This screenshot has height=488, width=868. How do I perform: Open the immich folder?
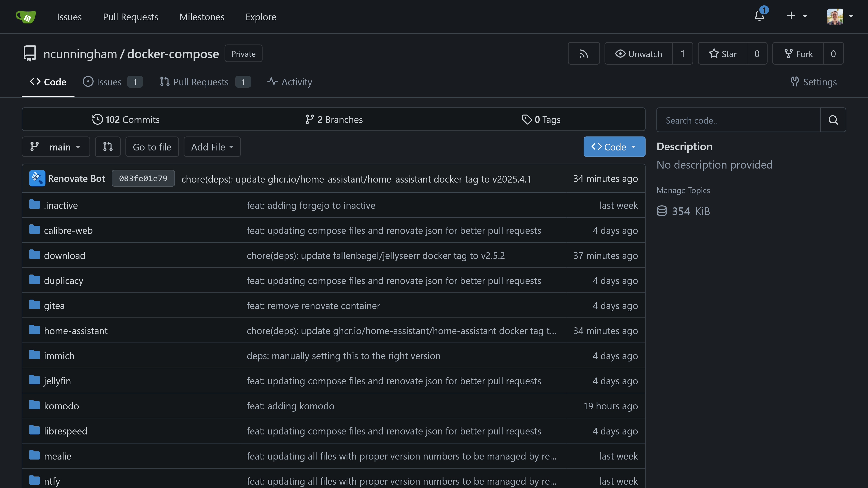59,356
